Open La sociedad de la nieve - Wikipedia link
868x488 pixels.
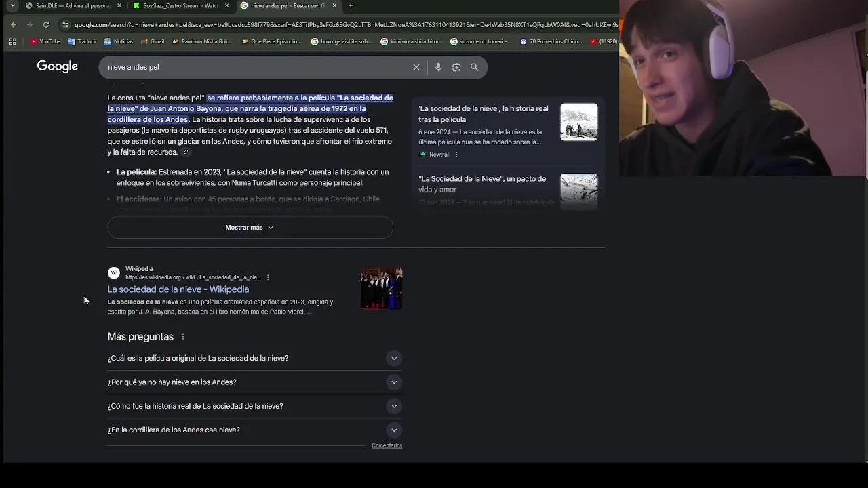(x=178, y=289)
